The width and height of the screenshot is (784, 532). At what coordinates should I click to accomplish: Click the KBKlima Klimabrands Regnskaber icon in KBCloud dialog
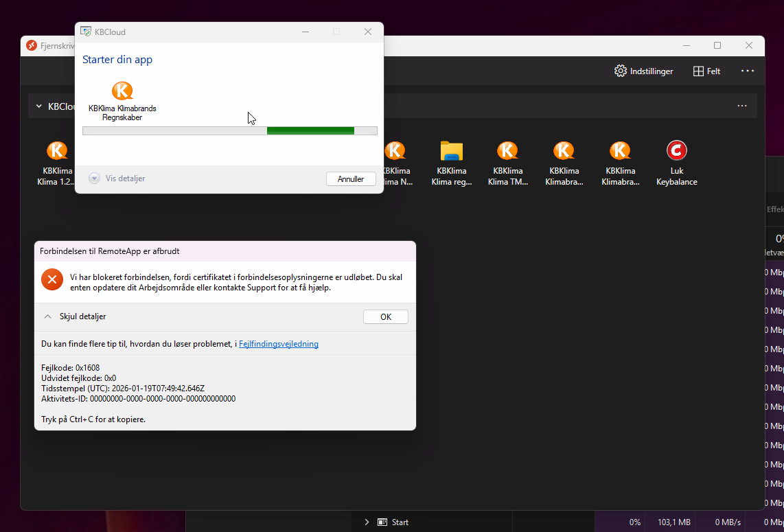pyautogui.click(x=122, y=91)
